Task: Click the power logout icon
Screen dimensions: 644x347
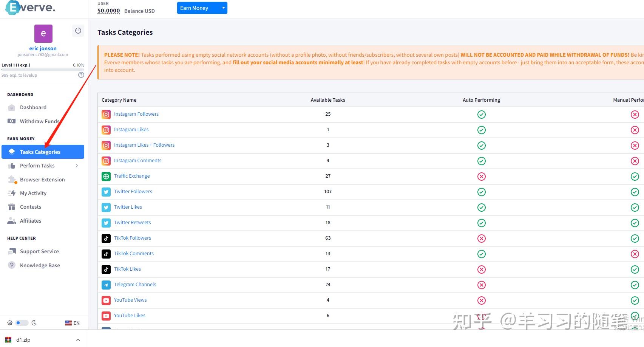Action: tap(78, 31)
